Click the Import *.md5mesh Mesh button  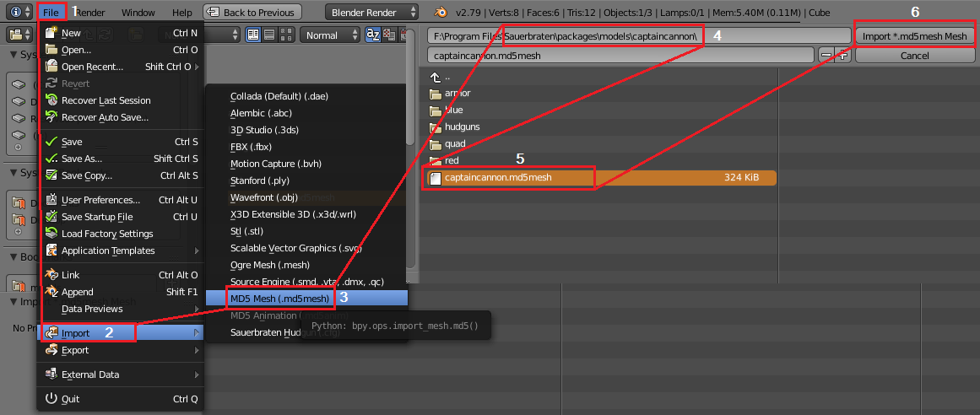[914, 36]
